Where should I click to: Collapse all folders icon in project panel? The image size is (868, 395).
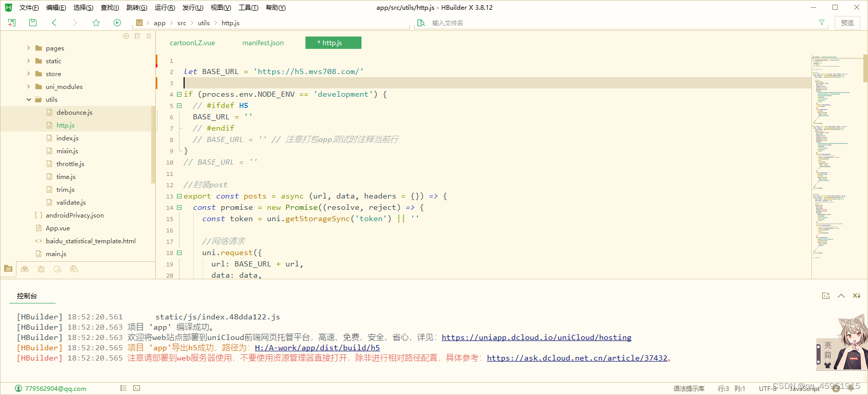coord(137,36)
